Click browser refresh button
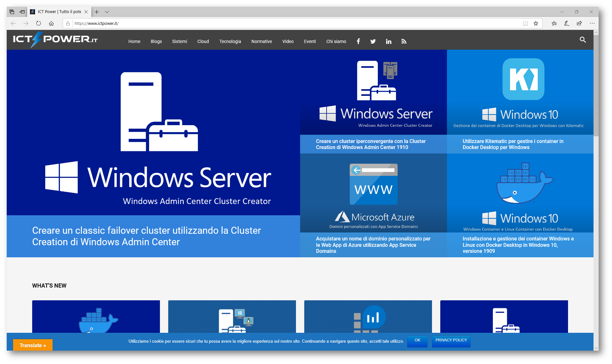The image size is (612, 364). tap(39, 23)
